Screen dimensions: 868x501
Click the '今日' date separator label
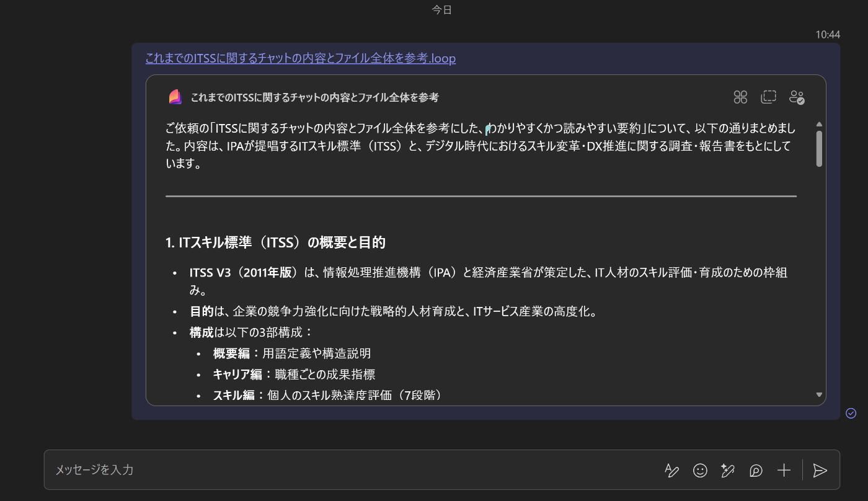point(442,10)
